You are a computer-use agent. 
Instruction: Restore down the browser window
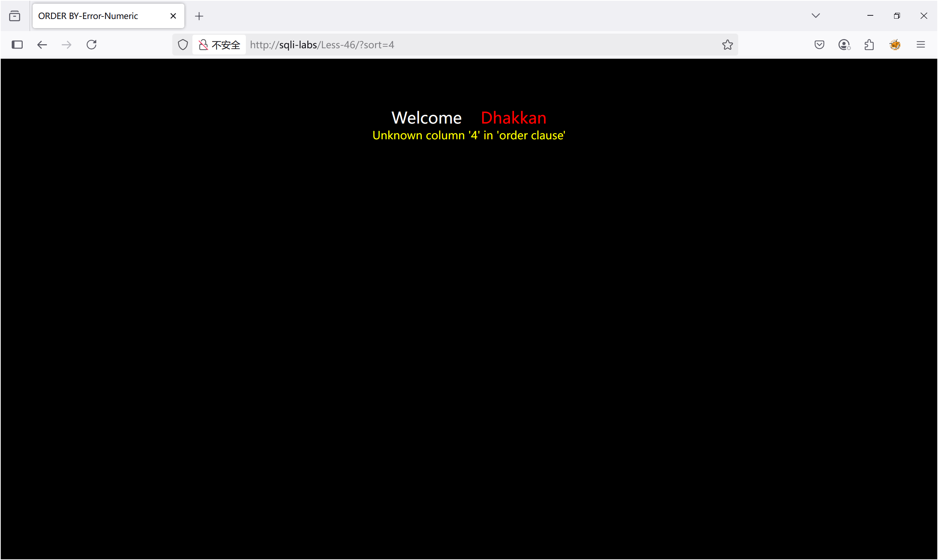click(897, 16)
